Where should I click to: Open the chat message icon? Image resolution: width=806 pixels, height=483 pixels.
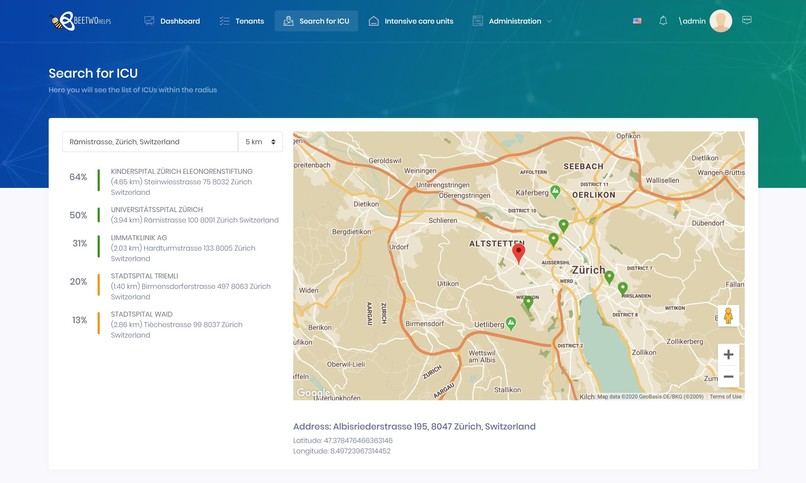[x=747, y=20]
